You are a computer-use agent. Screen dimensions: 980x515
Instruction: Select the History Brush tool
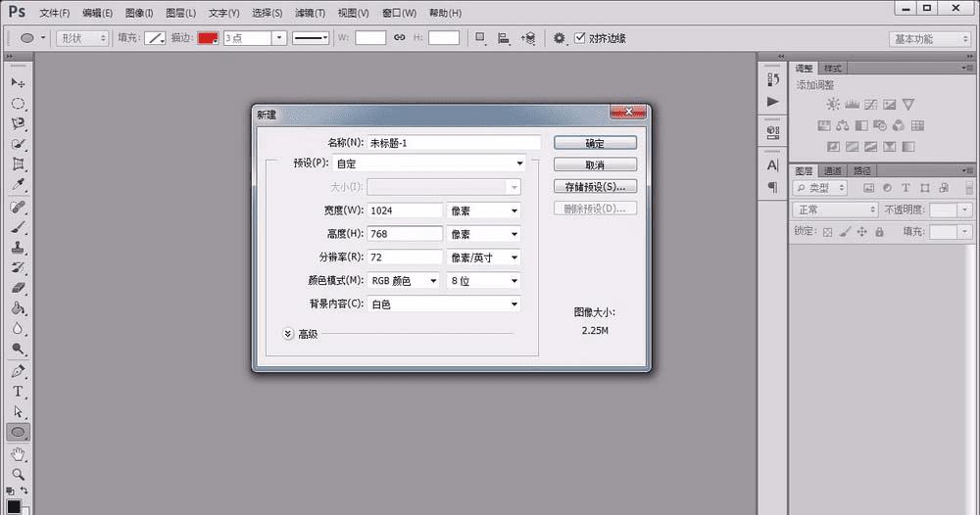(x=18, y=268)
